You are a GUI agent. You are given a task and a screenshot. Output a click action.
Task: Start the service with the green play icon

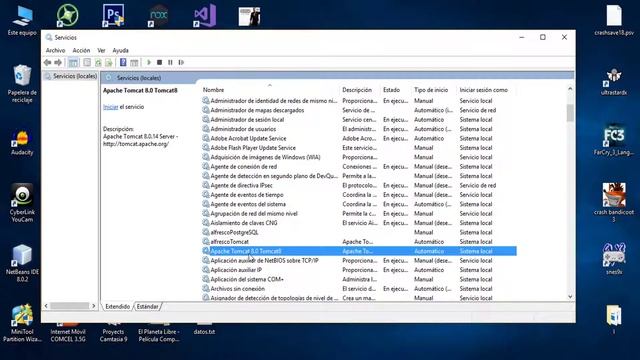pos(149,62)
